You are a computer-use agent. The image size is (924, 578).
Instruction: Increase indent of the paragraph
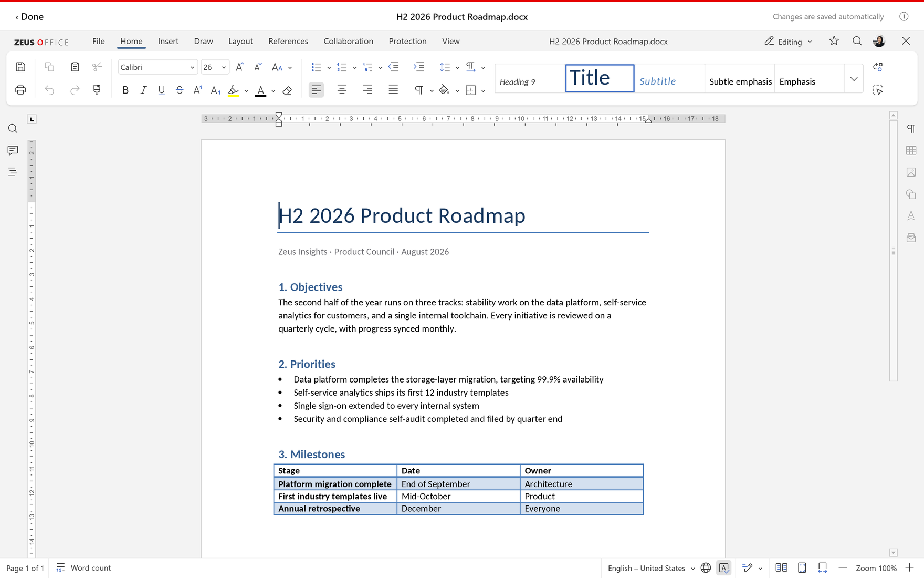pos(419,67)
